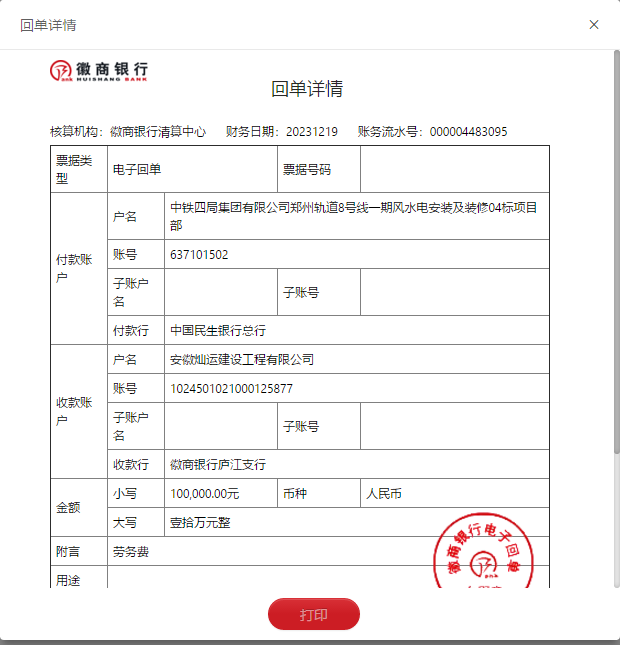Click the red 打印 button
This screenshot has height=645, width=620.
click(x=313, y=614)
